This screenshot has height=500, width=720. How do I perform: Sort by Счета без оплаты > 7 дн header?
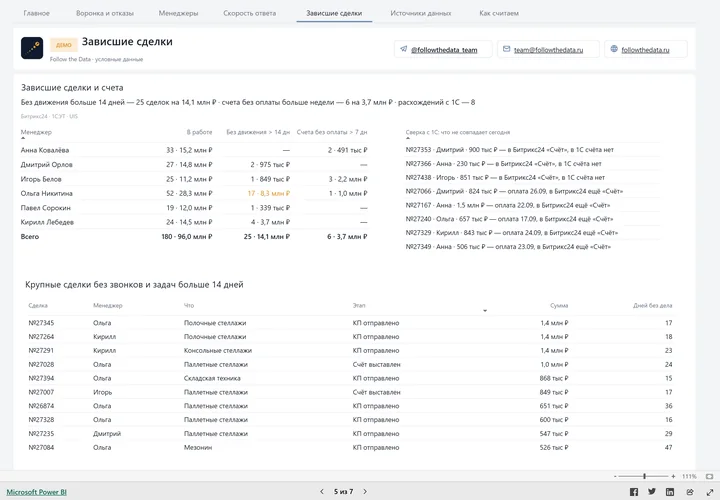click(332, 132)
